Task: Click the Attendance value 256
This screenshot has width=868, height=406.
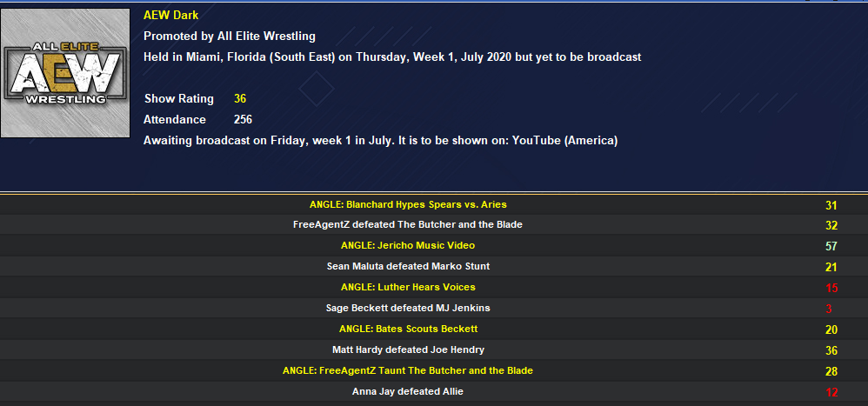Action: click(243, 120)
